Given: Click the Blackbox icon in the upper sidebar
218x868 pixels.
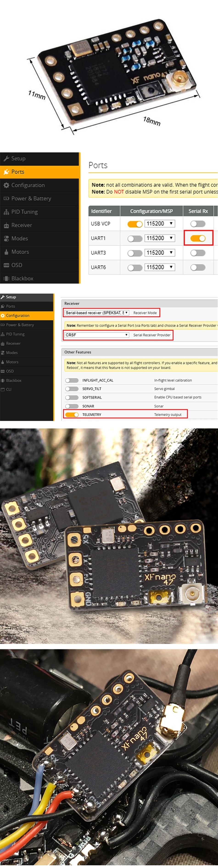Looking at the screenshot, I should coord(6,279).
